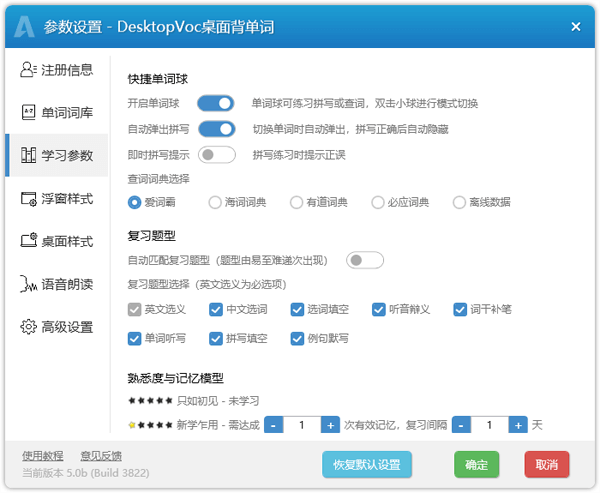The height and width of the screenshot is (493, 600).
Task: Click the 查词词典选择 label
Action: click(158, 179)
